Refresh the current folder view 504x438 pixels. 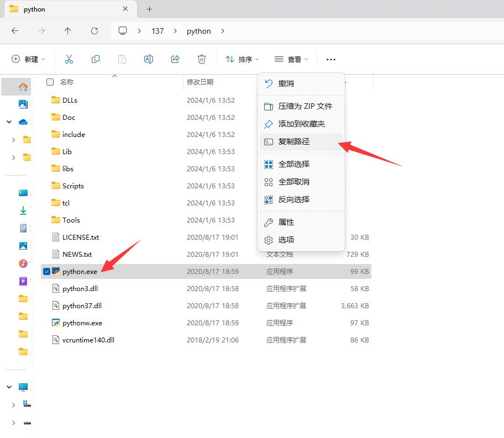click(x=95, y=31)
